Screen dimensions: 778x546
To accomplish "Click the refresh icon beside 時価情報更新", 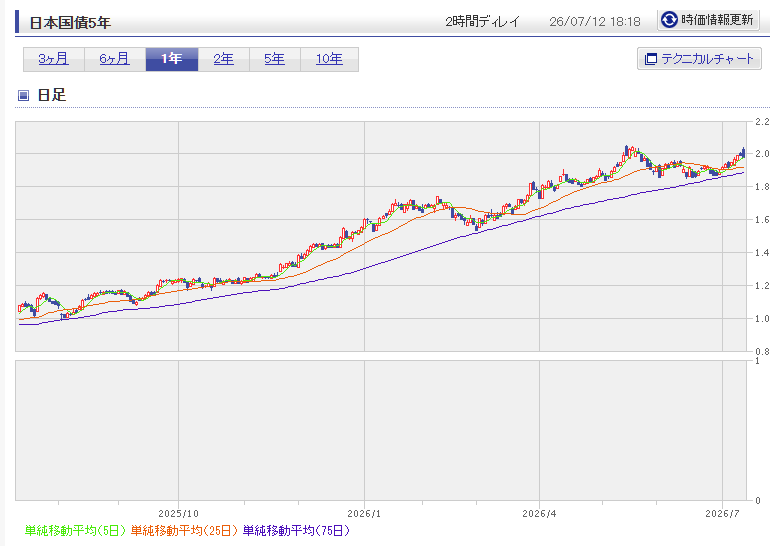I will pos(669,20).
